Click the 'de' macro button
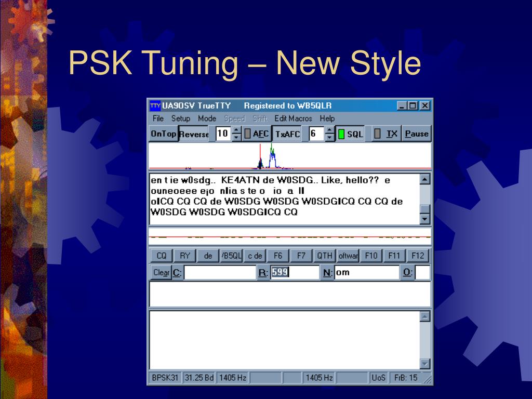Screen dimensions: 532x399 tap(208, 256)
